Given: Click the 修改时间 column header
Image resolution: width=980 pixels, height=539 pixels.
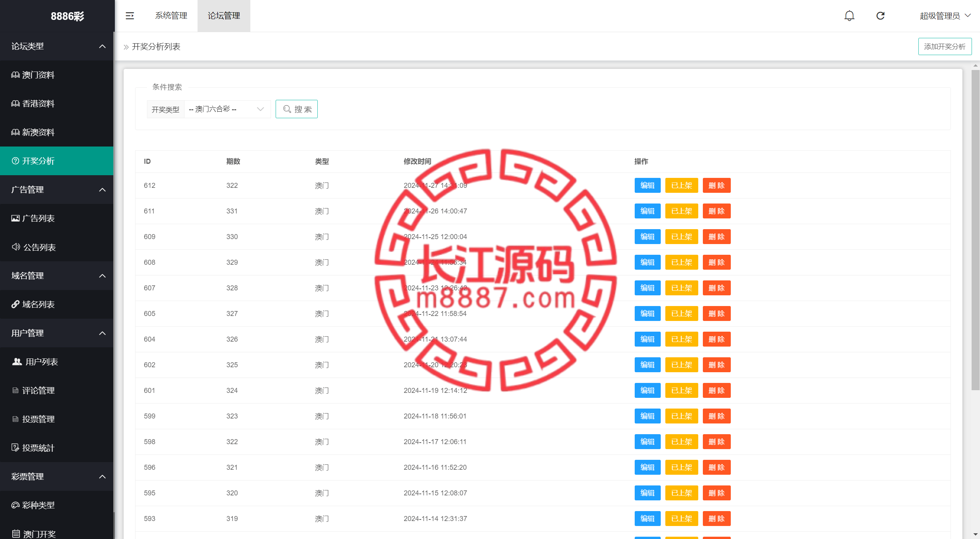Looking at the screenshot, I should pyautogui.click(x=417, y=161).
